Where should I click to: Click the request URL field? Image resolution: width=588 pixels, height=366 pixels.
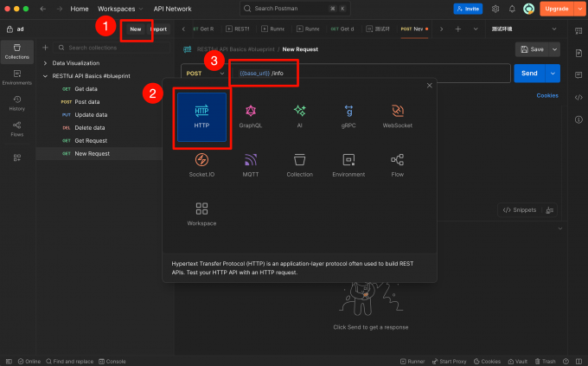369,74
